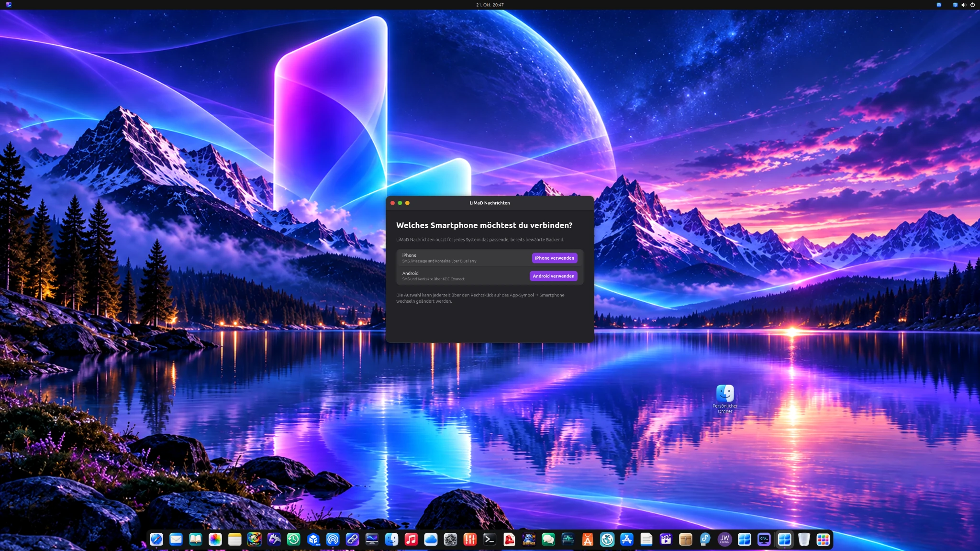Click the volume speaker icon in top bar
The width and height of the screenshot is (980, 551).
[x=964, y=5]
